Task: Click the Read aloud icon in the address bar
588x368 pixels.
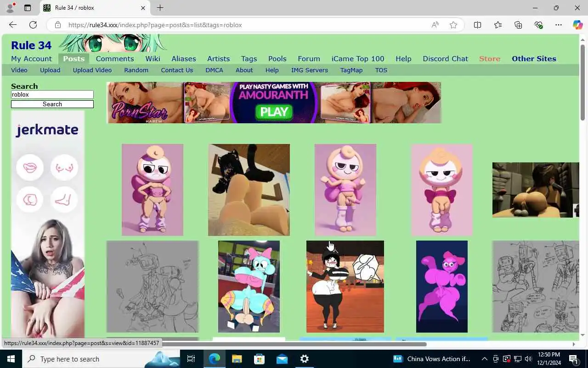Action: pyautogui.click(x=435, y=25)
